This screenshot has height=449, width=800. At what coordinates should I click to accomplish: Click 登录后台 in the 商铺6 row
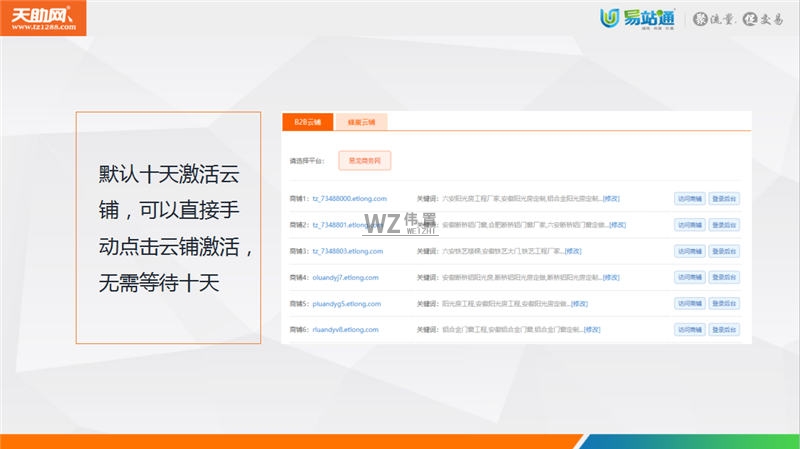[724, 330]
